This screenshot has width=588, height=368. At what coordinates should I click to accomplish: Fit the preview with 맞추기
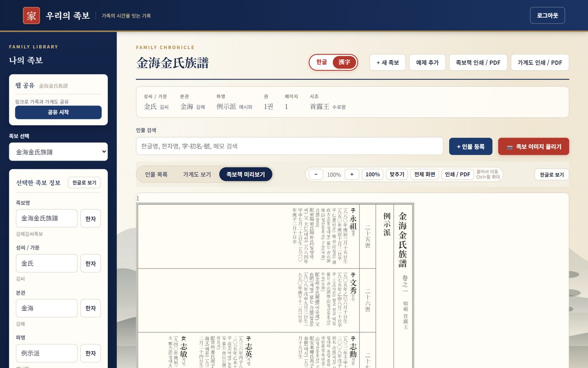click(x=397, y=175)
